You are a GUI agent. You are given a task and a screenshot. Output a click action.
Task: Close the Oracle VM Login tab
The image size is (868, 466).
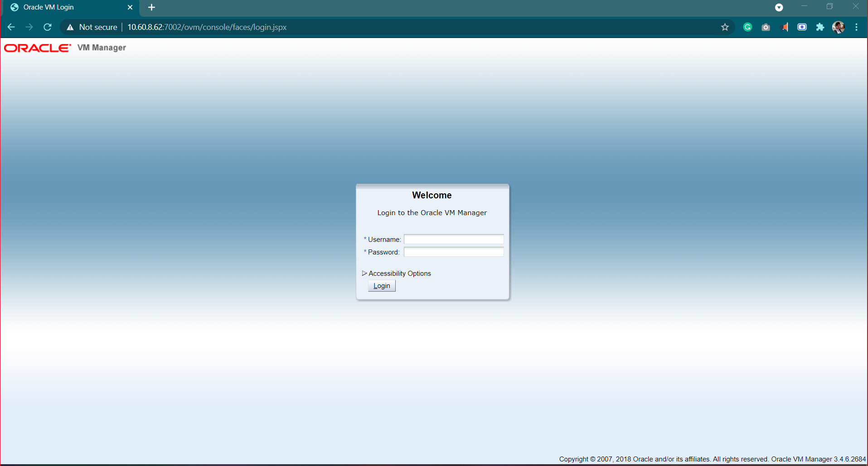(x=130, y=7)
